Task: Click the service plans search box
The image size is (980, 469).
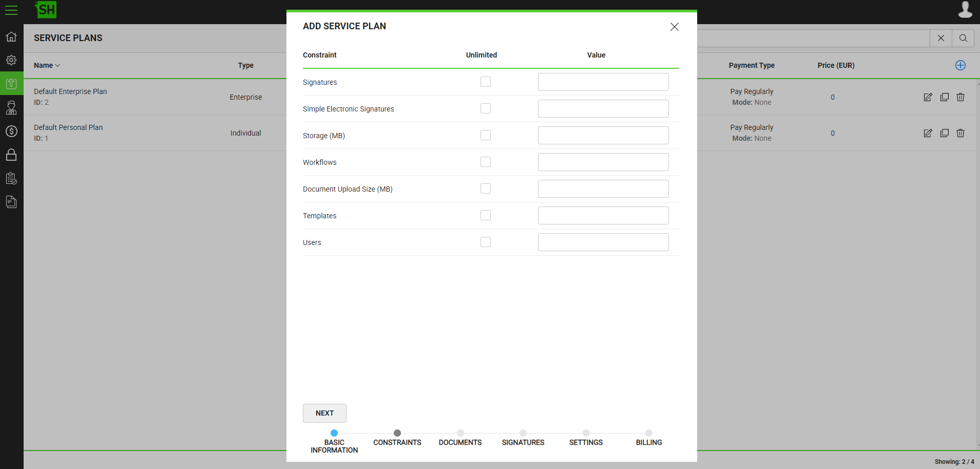Action: point(813,38)
